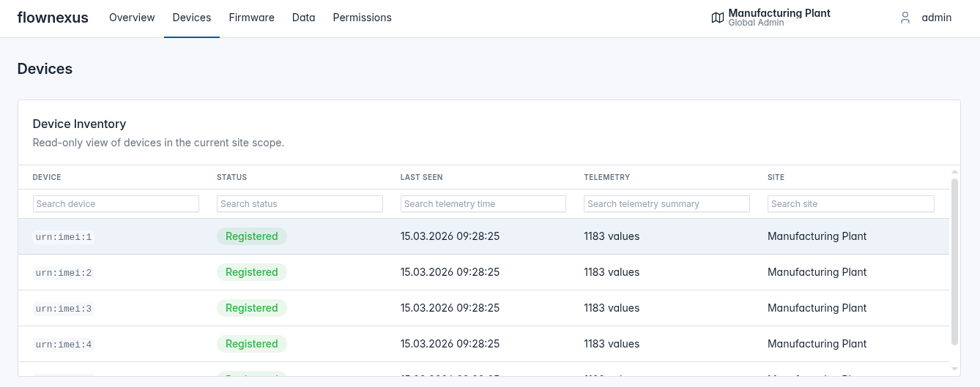Sort by the LAST SEEN column header

[421, 178]
